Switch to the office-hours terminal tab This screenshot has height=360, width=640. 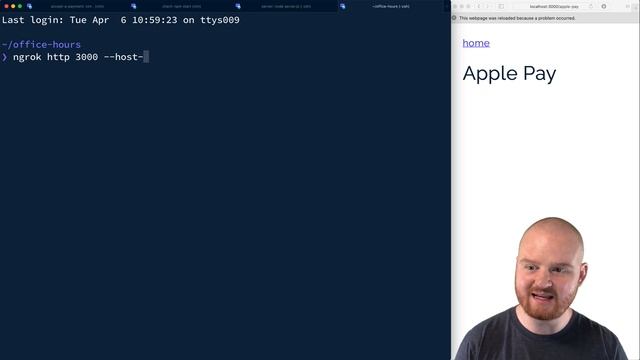point(391,6)
